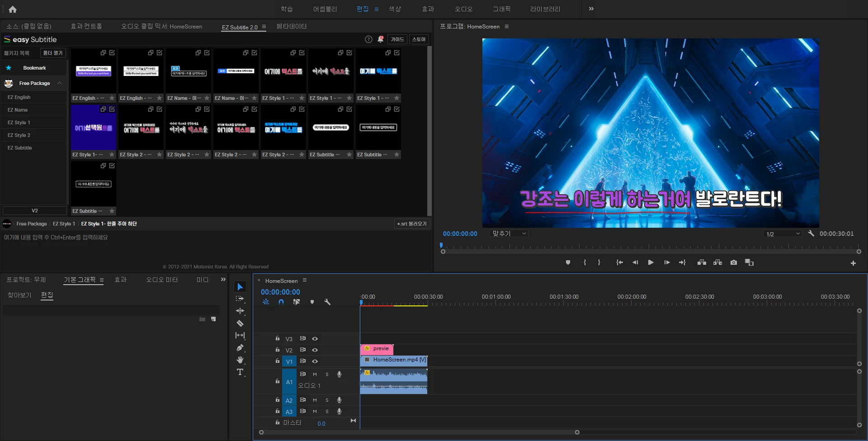
Task: Open the comparison view button
Action: click(749, 263)
